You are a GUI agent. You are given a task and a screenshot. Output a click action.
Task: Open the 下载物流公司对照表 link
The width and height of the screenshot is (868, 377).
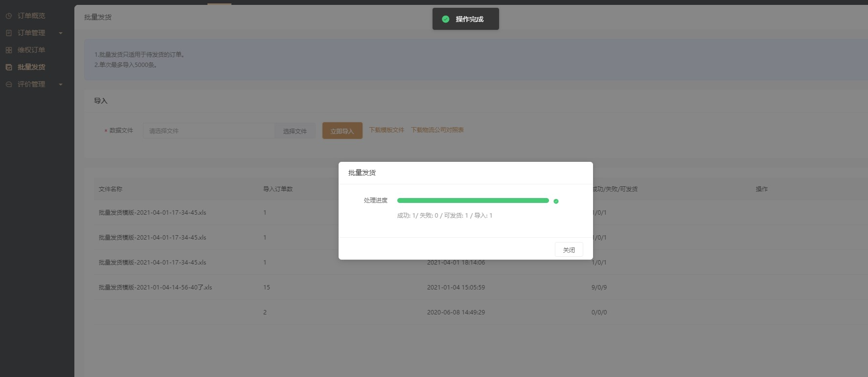click(x=437, y=130)
